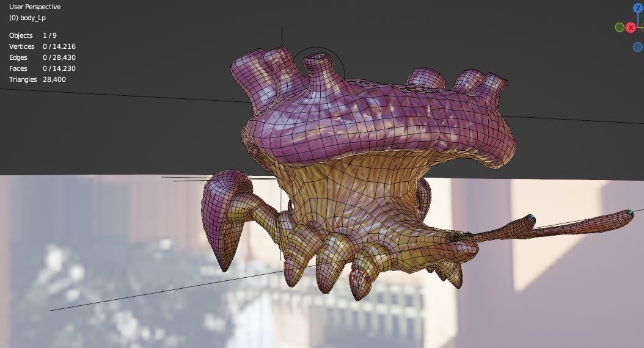Click the '0 / 28,430' edges value
This screenshot has height=348, width=644.
[x=59, y=58]
